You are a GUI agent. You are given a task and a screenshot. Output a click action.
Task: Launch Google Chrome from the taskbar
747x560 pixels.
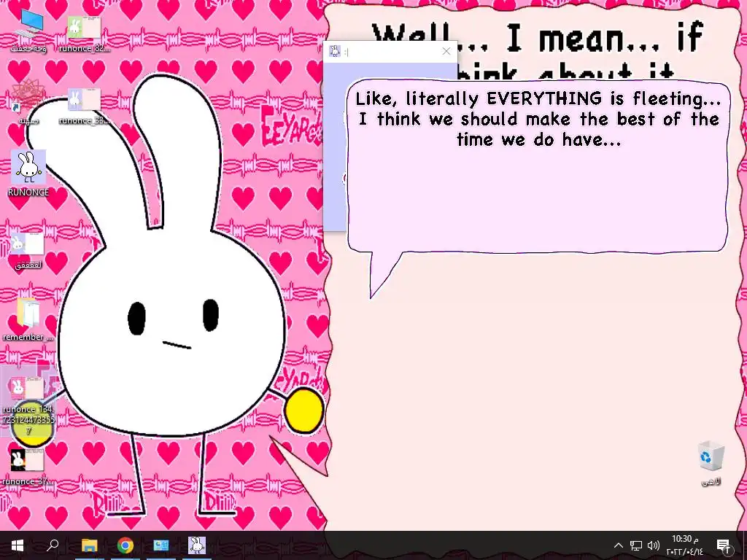click(x=125, y=545)
